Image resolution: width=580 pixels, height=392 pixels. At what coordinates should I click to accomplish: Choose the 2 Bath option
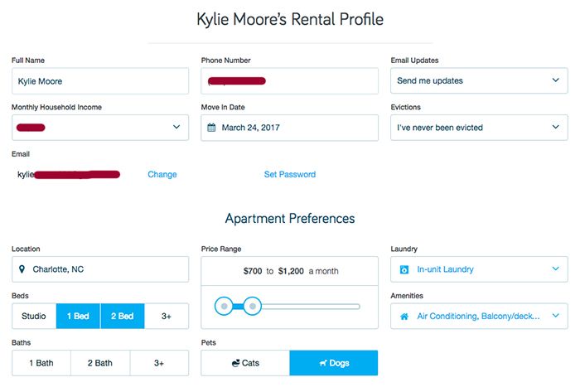(x=100, y=363)
